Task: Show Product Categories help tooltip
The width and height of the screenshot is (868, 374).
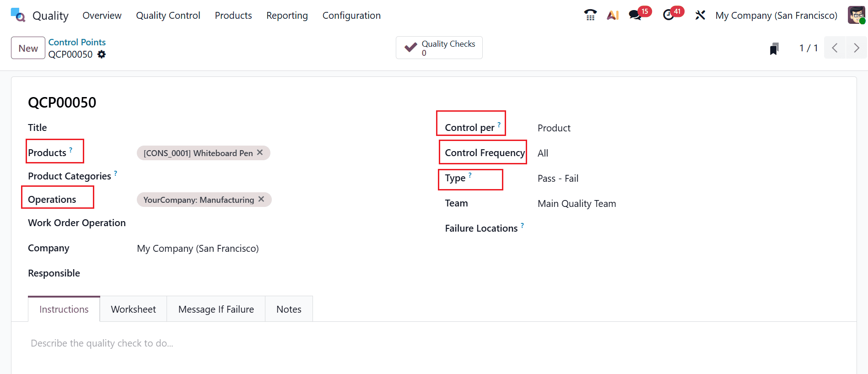Action: 116,173
